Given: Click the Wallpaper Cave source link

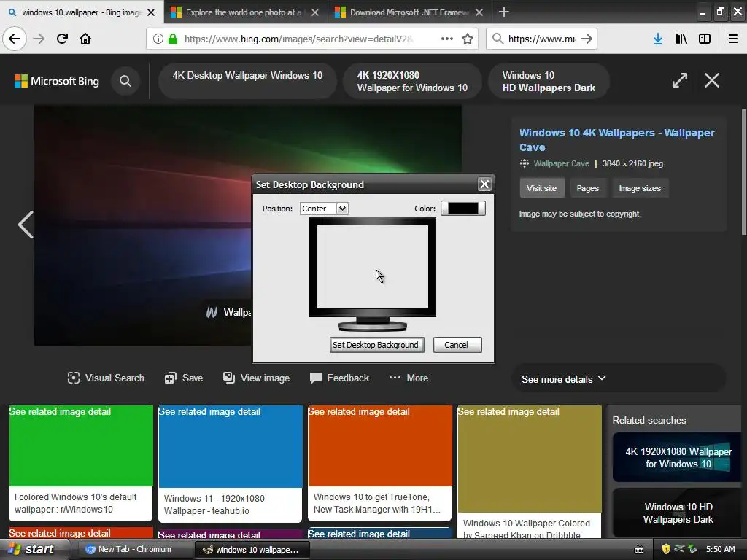Looking at the screenshot, I should pyautogui.click(x=561, y=163).
